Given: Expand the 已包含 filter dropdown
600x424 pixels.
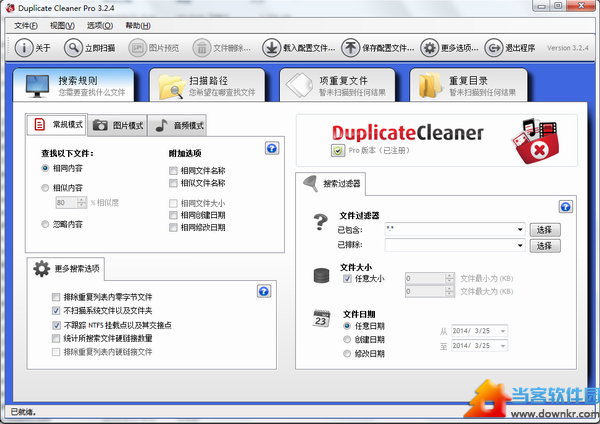Looking at the screenshot, I should pos(520,229).
